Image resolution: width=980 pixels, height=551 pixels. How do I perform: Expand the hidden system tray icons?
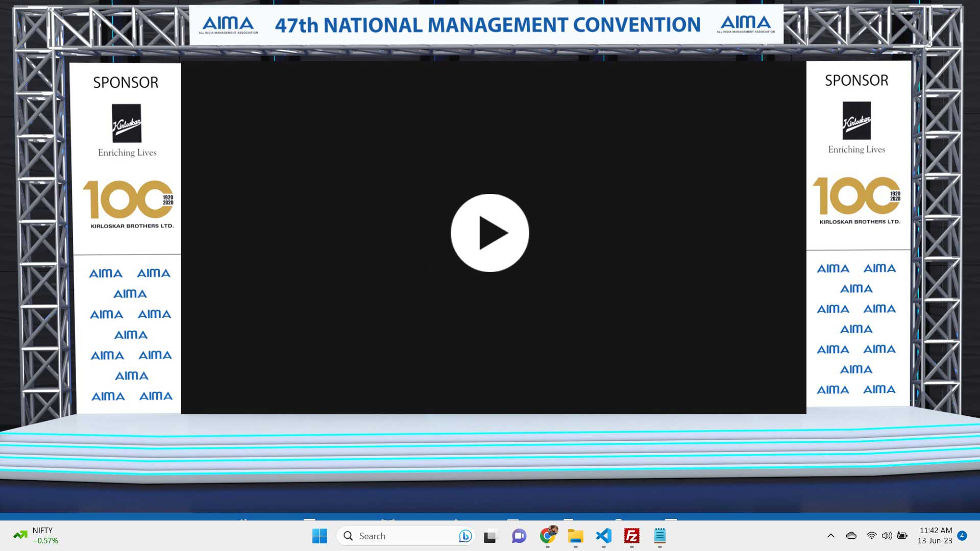(x=831, y=536)
